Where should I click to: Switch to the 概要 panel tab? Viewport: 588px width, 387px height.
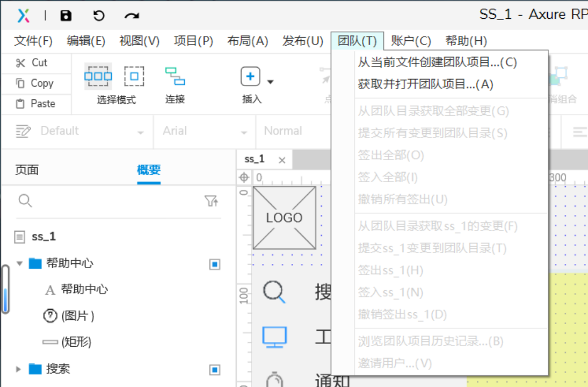point(149,170)
